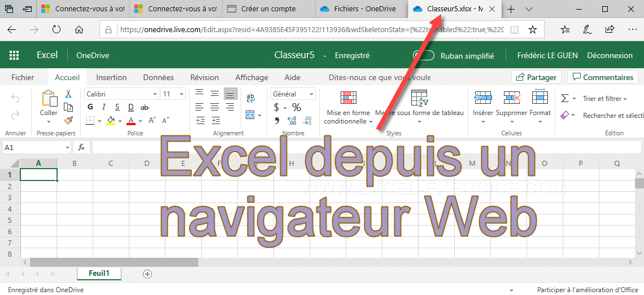Apply bold with the G button

(x=90, y=107)
